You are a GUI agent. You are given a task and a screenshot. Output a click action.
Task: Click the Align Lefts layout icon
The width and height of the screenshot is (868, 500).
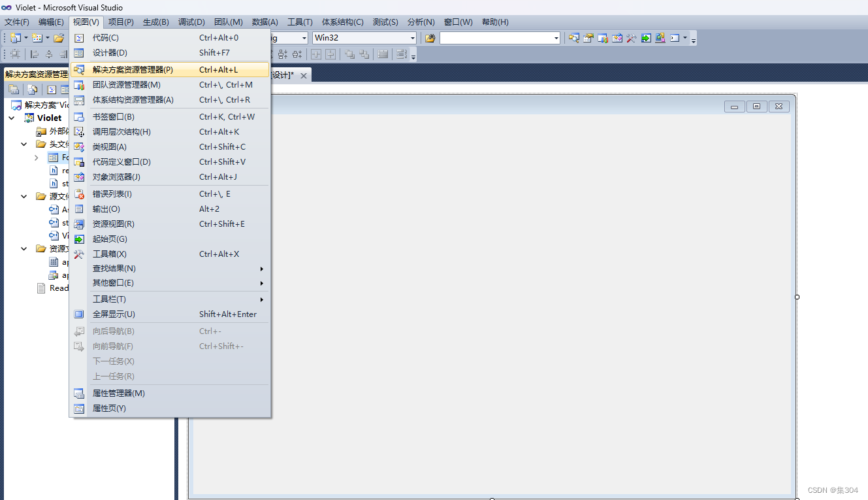pos(35,54)
